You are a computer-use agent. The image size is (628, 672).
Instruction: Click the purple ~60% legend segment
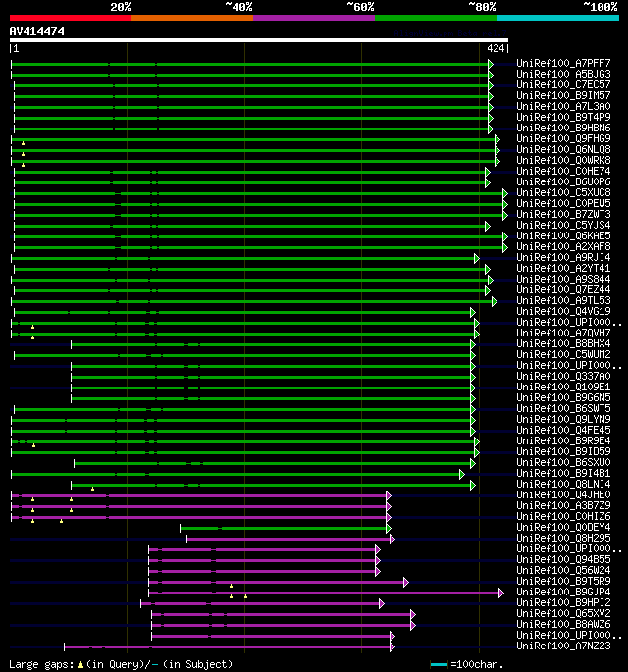click(x=314, y=18)
